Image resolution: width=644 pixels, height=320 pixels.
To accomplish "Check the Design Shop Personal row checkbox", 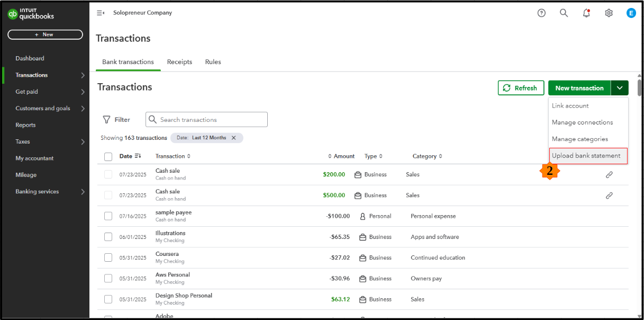I will (x=108, y=299).
